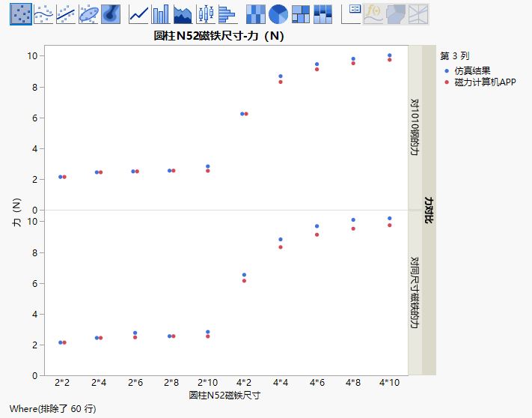The height and width of the screenshot is (418, 532).
Task: Select the Box Plot element
Action: click(x=205, y=13)
